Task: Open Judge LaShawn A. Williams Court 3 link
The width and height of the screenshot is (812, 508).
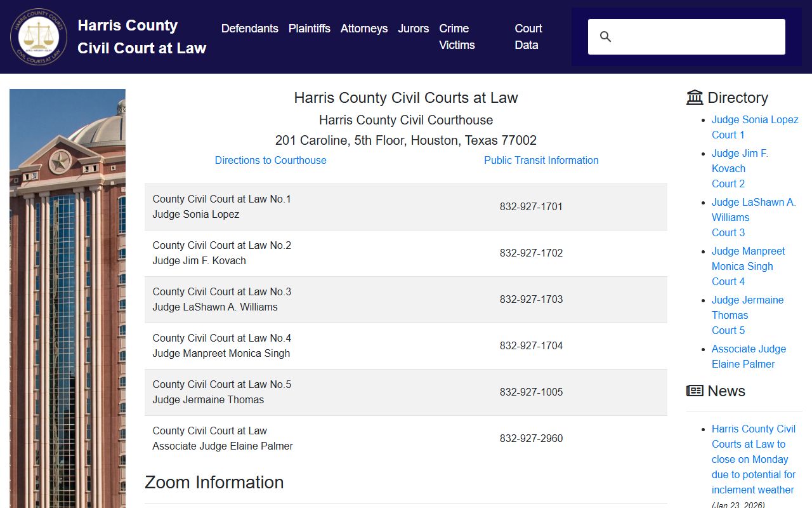Action: pyautogui.click(x=754, y=217)
